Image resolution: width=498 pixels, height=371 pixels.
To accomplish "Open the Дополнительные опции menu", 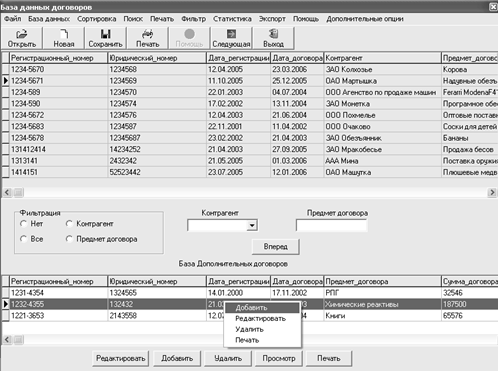I will (x=365, y=19).
